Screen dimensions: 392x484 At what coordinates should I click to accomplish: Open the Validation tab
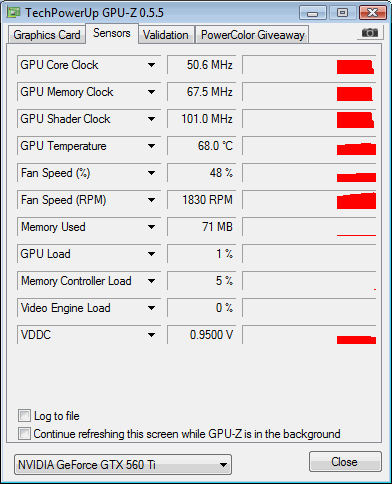(x=166, y=35)
